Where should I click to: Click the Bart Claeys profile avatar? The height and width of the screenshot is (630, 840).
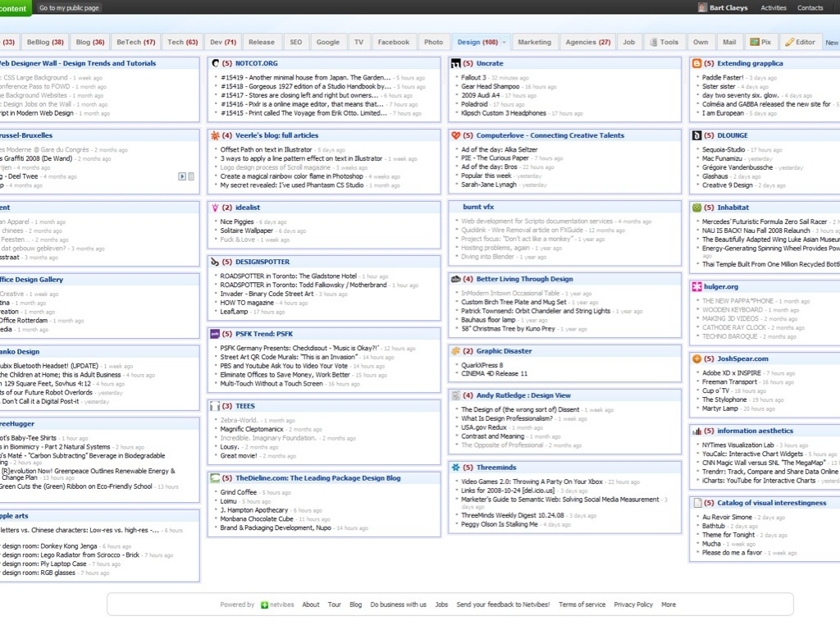pos(702,7)
